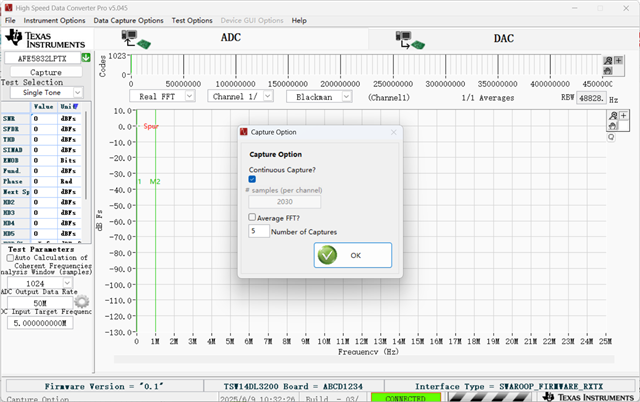Viewport: 640px width, 402px height.
Task: Click the green M2 marker line
Action: (155, 220)
